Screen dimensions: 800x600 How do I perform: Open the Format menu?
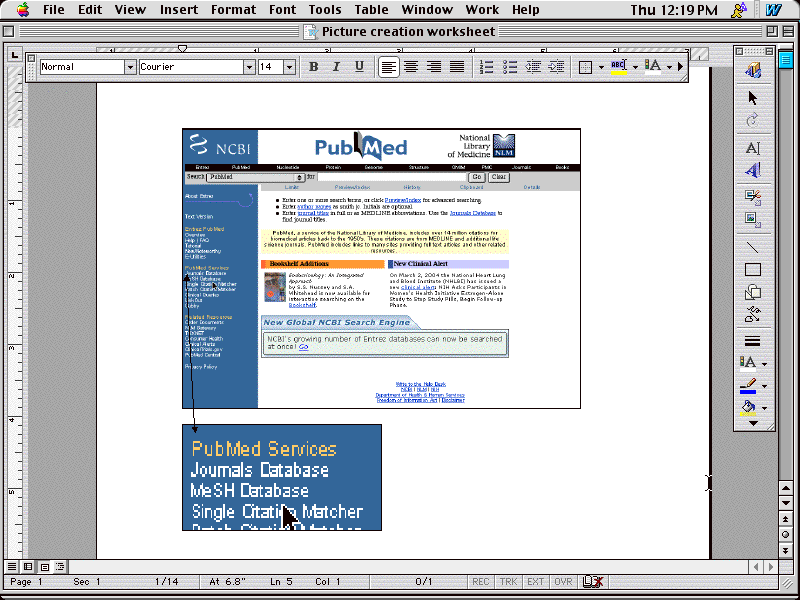[x=233, y=10]
